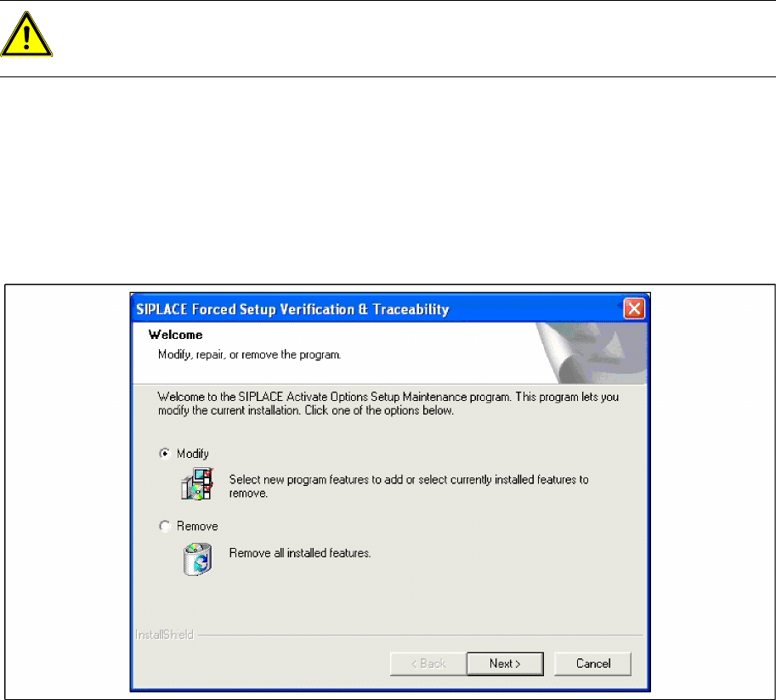Viewport: 776px width, 700px height.
Task: Click the InstallShield label
Action: click(x=164, y=635)
